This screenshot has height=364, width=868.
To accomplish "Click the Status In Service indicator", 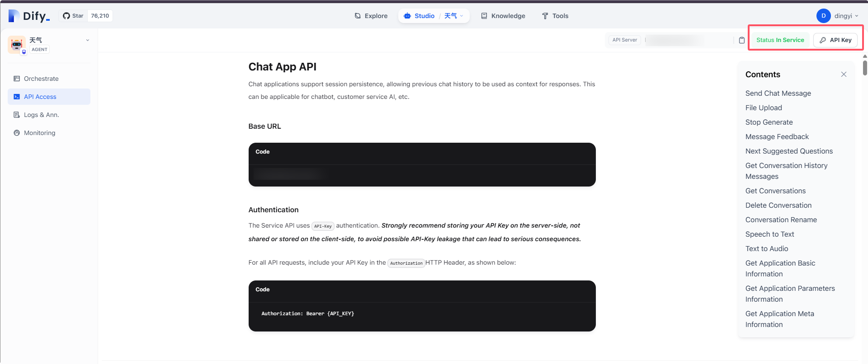I will coord(780,40).
